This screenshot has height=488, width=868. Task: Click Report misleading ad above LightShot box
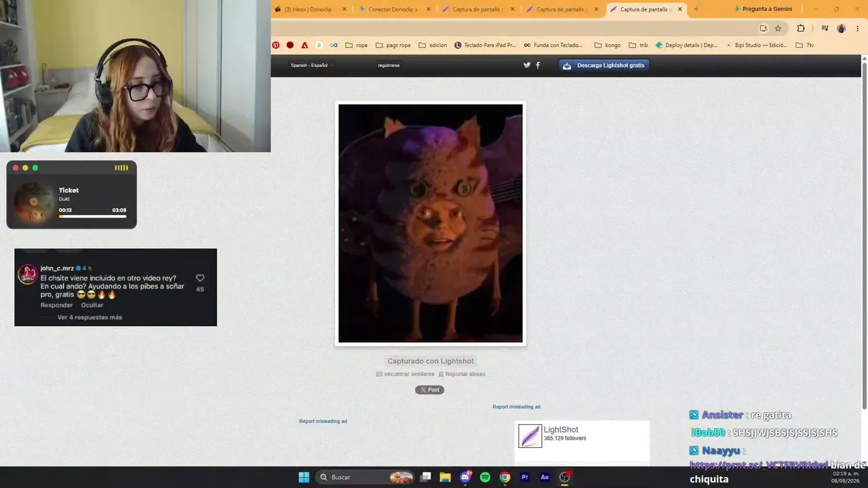coord(517,407)
